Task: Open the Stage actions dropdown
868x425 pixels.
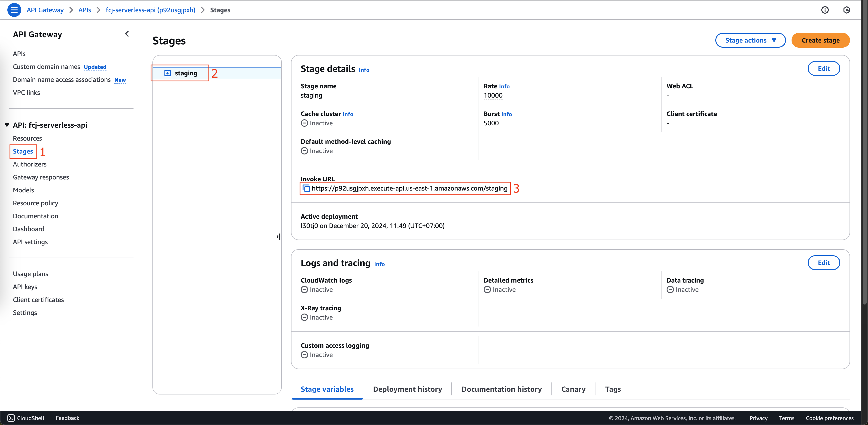Action: (750, 40)
